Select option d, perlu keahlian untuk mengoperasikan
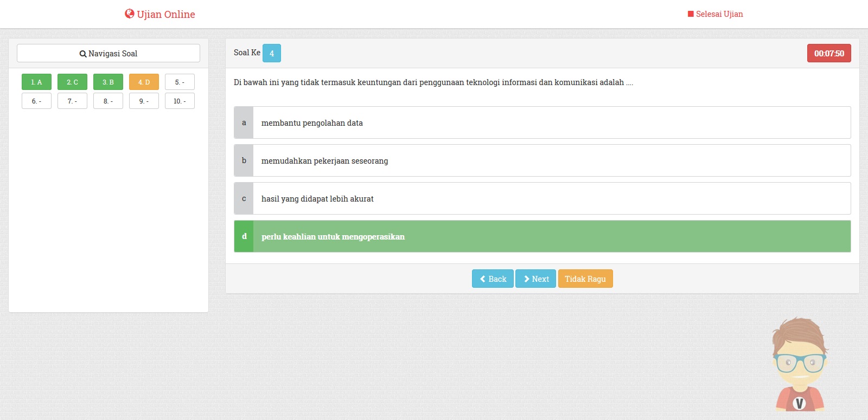 [x=542, y=237]
